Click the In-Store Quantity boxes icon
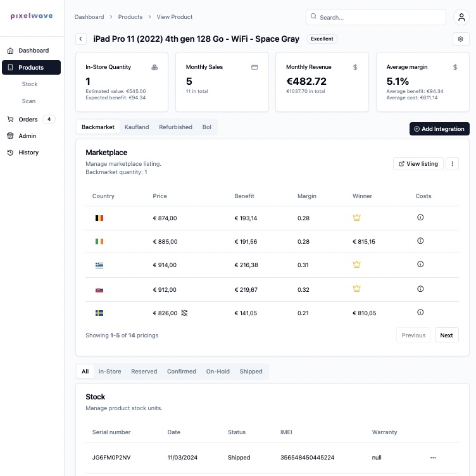Screen dimensions: 476x476 (154, 67)
